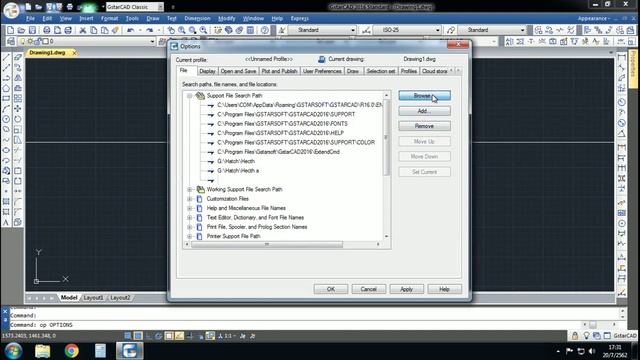Image resolution: width=640 pixels, height=360 pixels.
Task: Expand the Customization Files node
Action: [x=189, y=199]
